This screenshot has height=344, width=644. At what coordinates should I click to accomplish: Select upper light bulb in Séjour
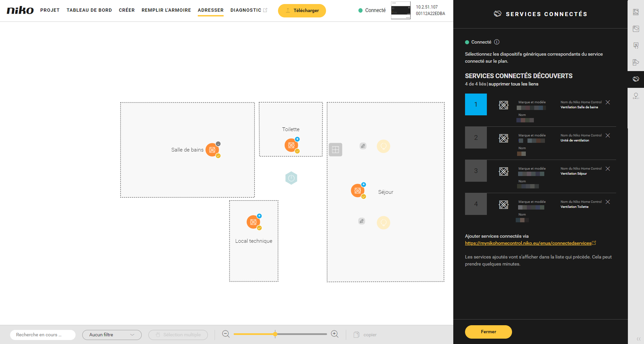[x=383, y=146]
